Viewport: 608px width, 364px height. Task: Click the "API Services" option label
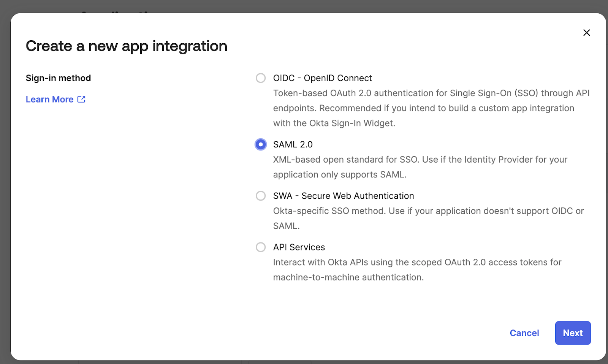click(x=299, y=247)
